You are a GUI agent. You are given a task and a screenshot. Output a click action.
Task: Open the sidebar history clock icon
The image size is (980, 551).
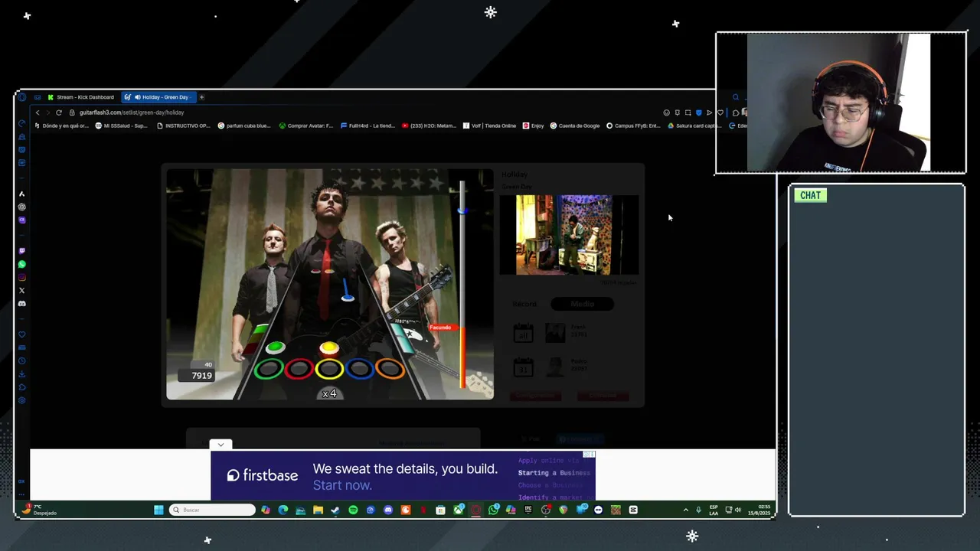tap(21, 360)
